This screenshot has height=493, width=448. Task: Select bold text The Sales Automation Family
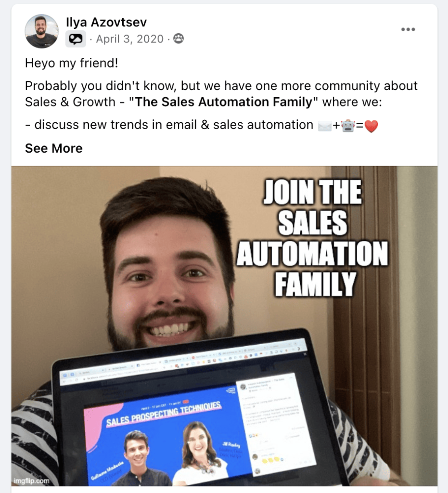tap(224, 102)
